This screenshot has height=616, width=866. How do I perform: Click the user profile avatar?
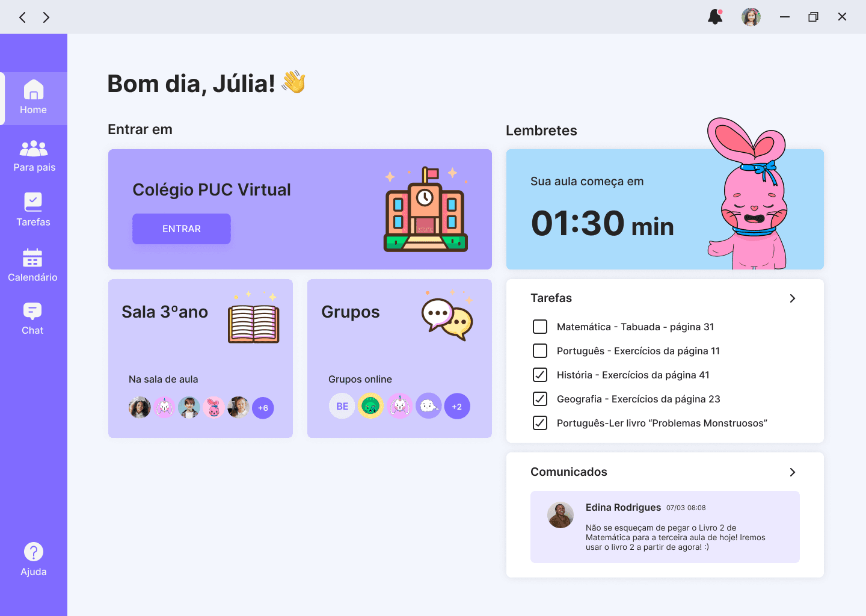point(751,17)
